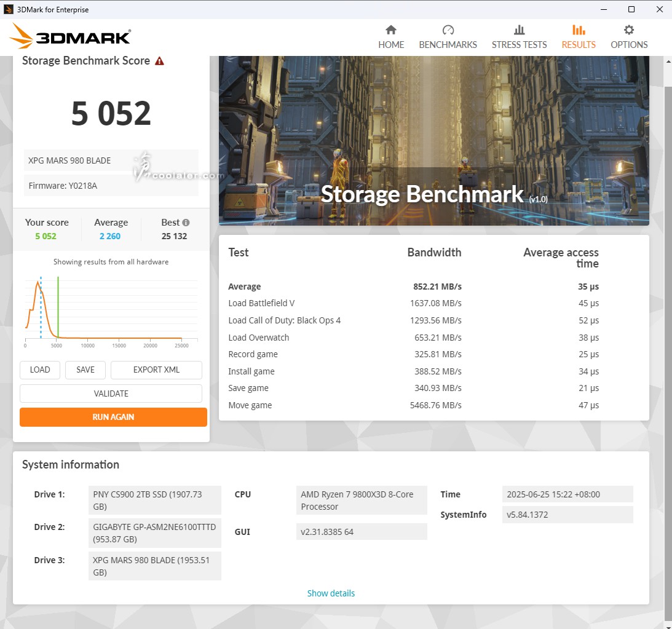Image resolution: width=672 pixels, height=629 pixels.
Task: Click the score distribution chart
Action: click(111, 311)
